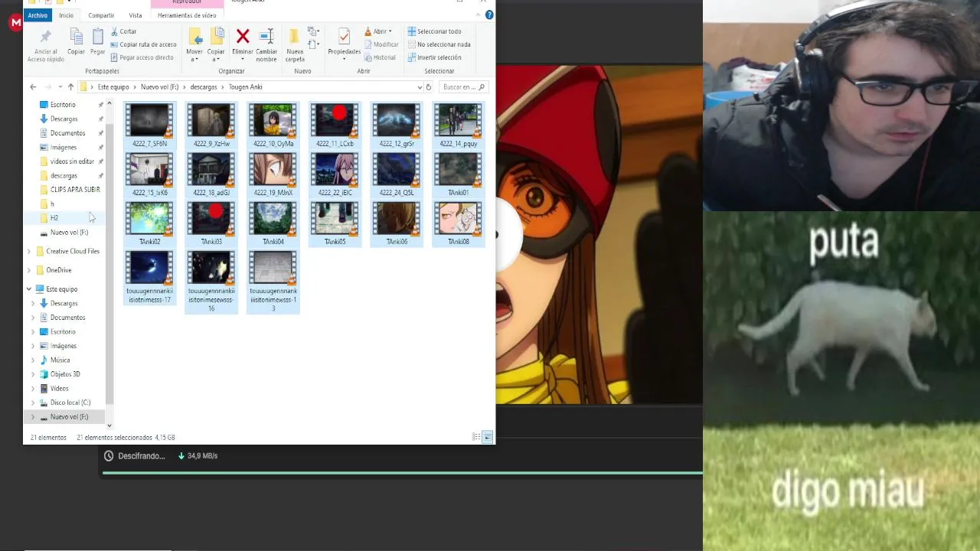This screenshot has width=980, height=551.
Task: Expand Música under Este equipo
Action: tap(33, 360)
